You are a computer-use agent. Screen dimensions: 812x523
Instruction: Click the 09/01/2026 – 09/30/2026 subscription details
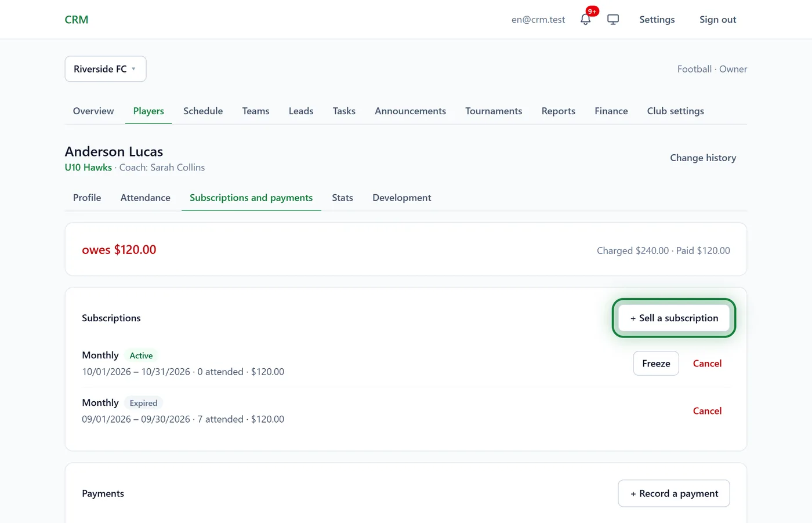[183, 419]
